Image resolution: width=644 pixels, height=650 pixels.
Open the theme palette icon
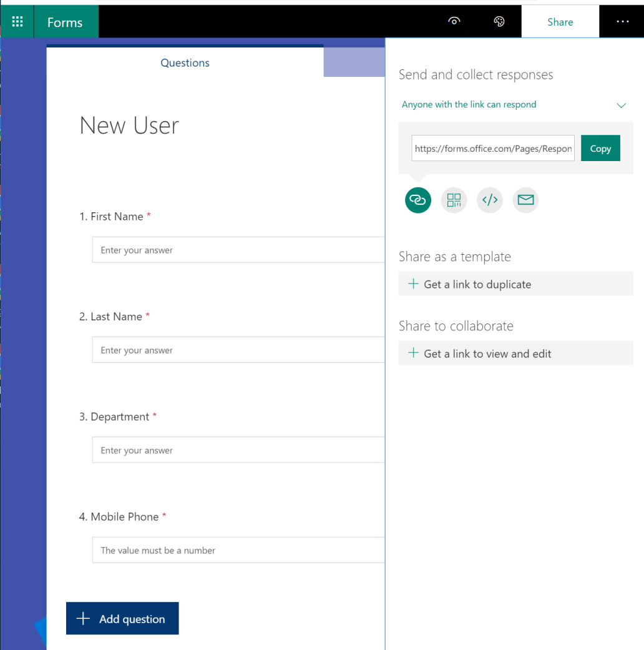pyautogui.click(x=499, y=21)
